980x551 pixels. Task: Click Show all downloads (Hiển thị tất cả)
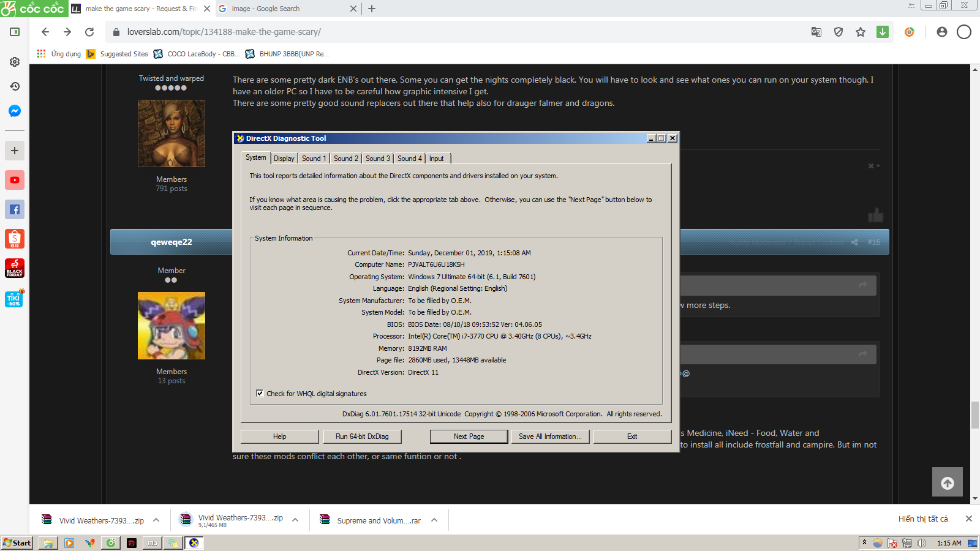click(x=923, y=519)
